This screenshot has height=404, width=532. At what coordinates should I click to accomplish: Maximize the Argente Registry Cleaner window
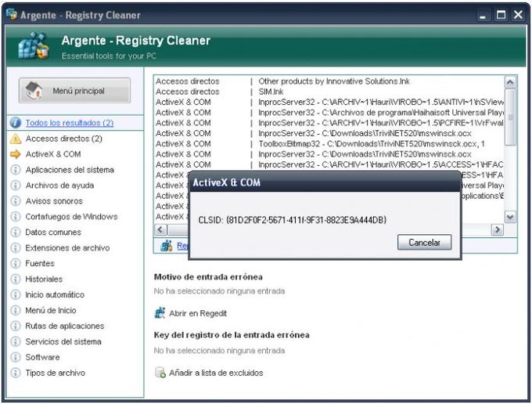pyautogui.click(x=501, y=15)
